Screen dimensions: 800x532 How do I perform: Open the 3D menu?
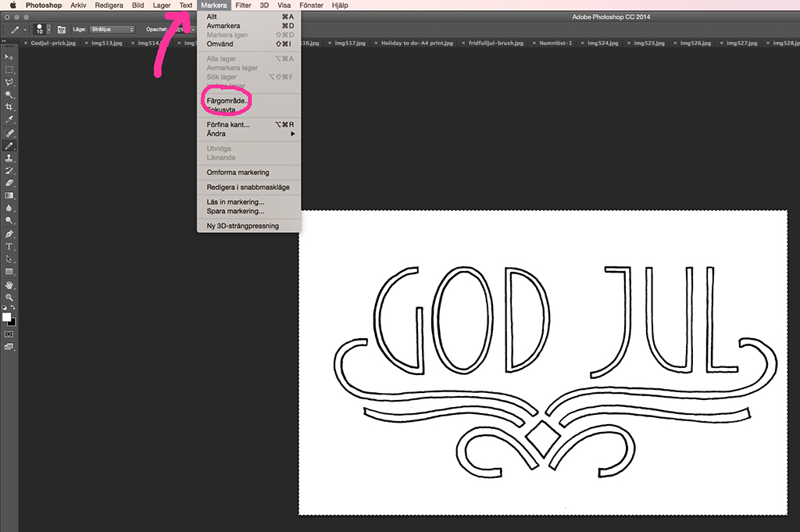point(264,5)
